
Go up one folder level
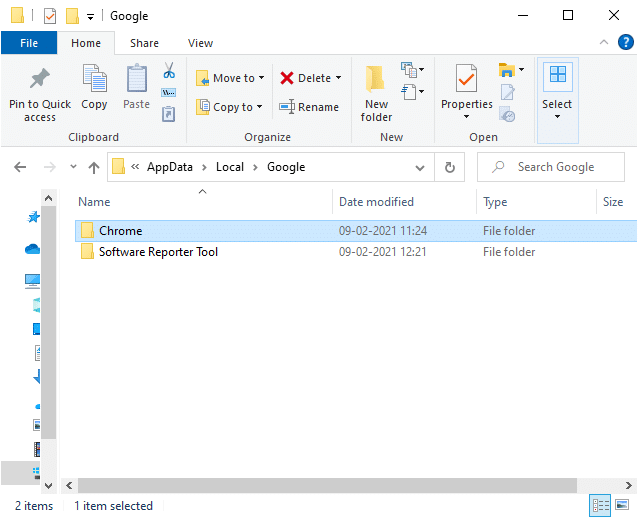94,167
